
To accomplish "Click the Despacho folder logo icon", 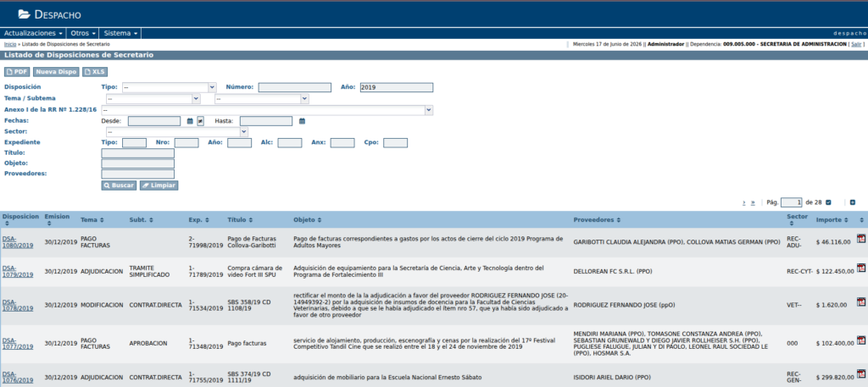I will 24,14.
